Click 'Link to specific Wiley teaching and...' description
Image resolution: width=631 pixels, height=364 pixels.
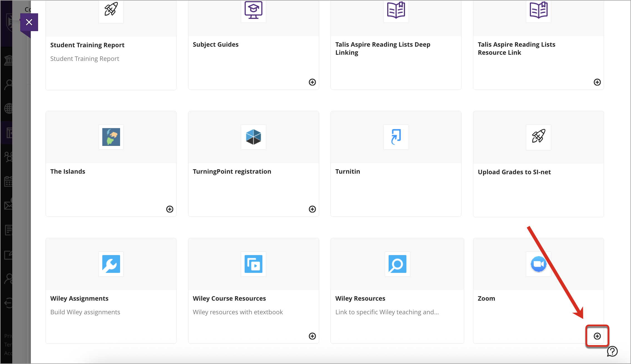click(387, 312)
